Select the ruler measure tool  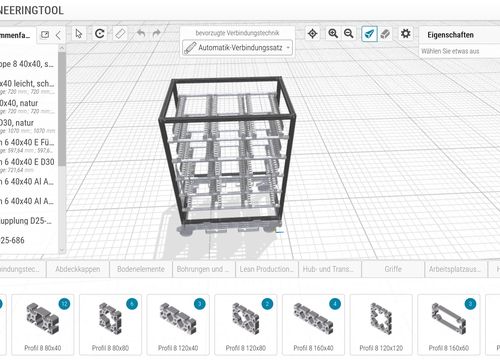(x=120, y=34)
